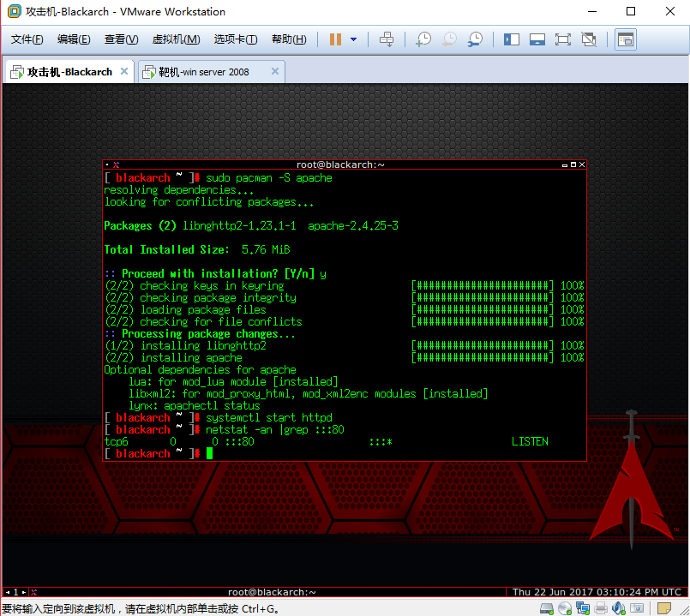Click the 'installing apache' progress bar
690x616 pixels.
[482, 358]
